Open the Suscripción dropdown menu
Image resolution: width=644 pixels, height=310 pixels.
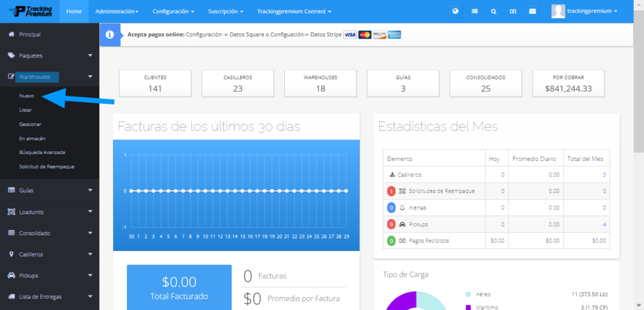click(226, 11)
